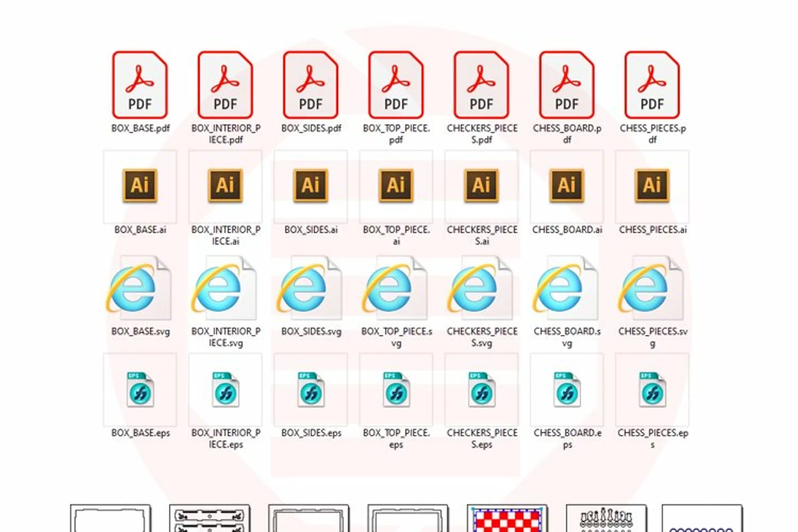798x532 pixels.
Task: Select the CHECKERS_PIECES.ai Illustrator icon
Action: (481, 186)
